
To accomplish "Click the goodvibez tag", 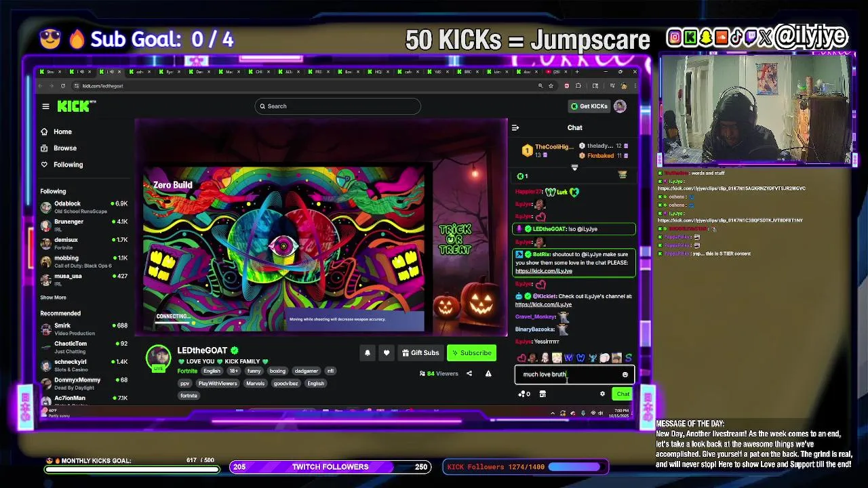I will tap(286, 383).
